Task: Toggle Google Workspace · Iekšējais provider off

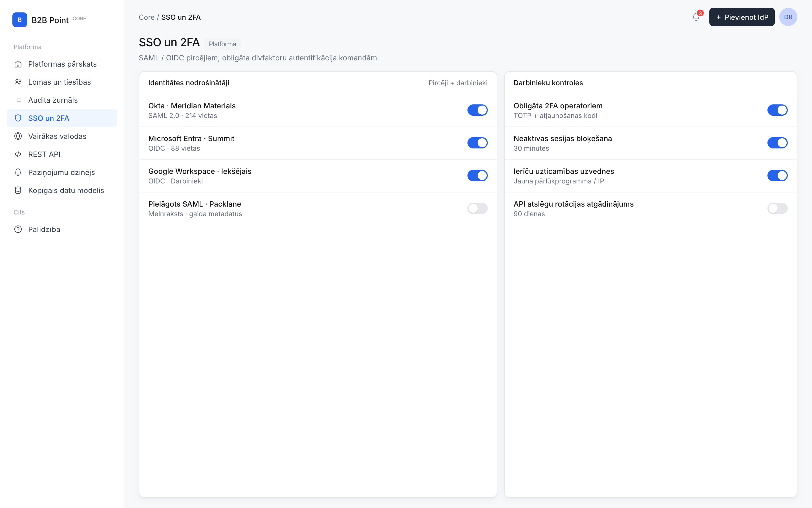Action: 477,176
